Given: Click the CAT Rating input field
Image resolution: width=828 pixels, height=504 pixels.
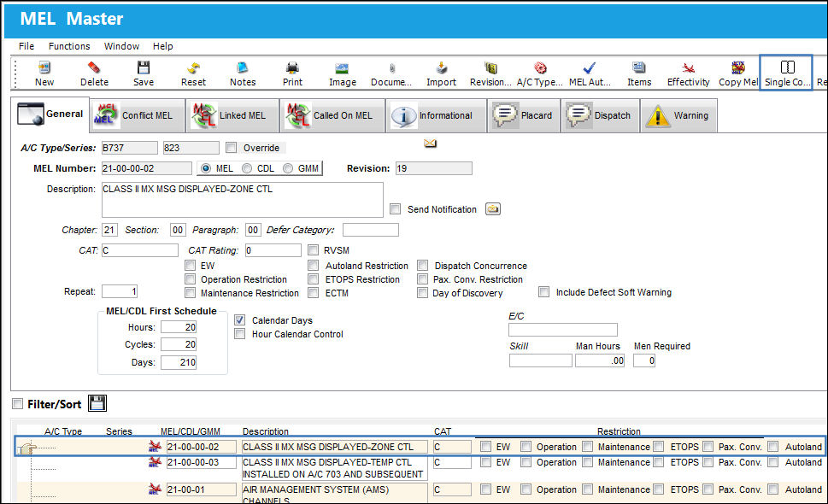Looking at the screenshot, I should coord(273,250).
